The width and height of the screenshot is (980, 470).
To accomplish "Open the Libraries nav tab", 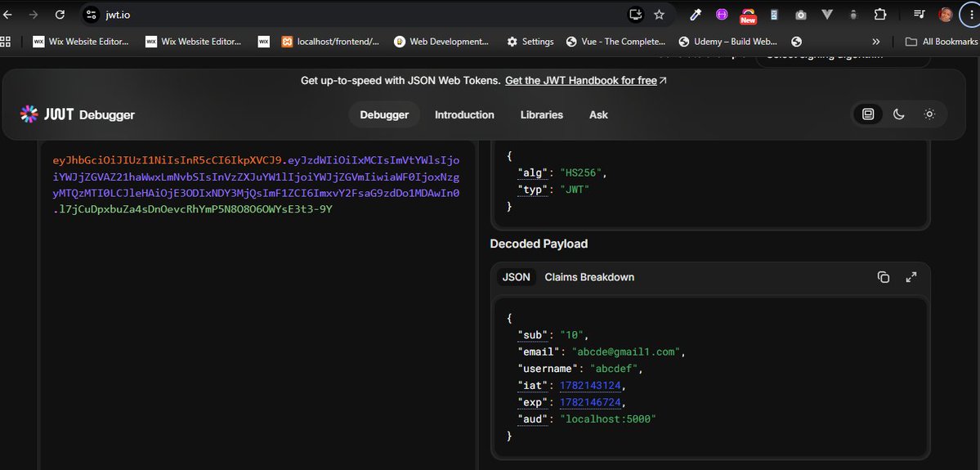I will (542, 115).
